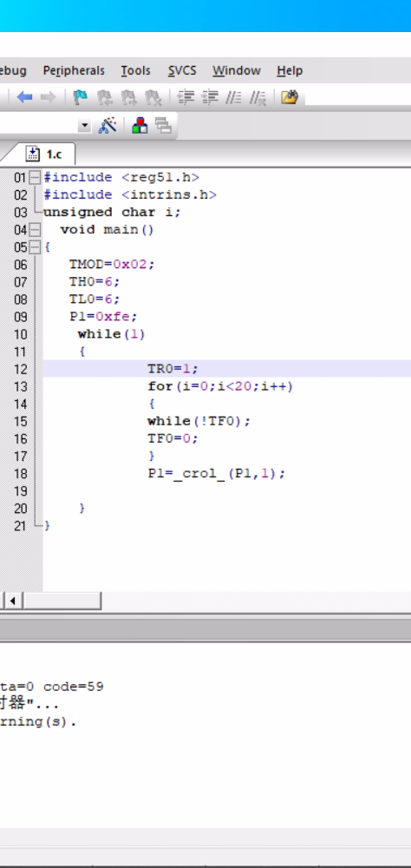This screenshot has width=411, height=868.
Task: Open the Find in Files icon
Action: [x=290, y=98]
